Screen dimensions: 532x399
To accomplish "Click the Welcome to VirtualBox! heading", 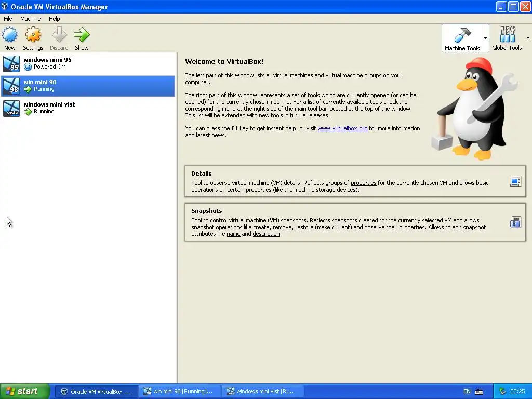I will pyautogui.click(x=224, y=61).
